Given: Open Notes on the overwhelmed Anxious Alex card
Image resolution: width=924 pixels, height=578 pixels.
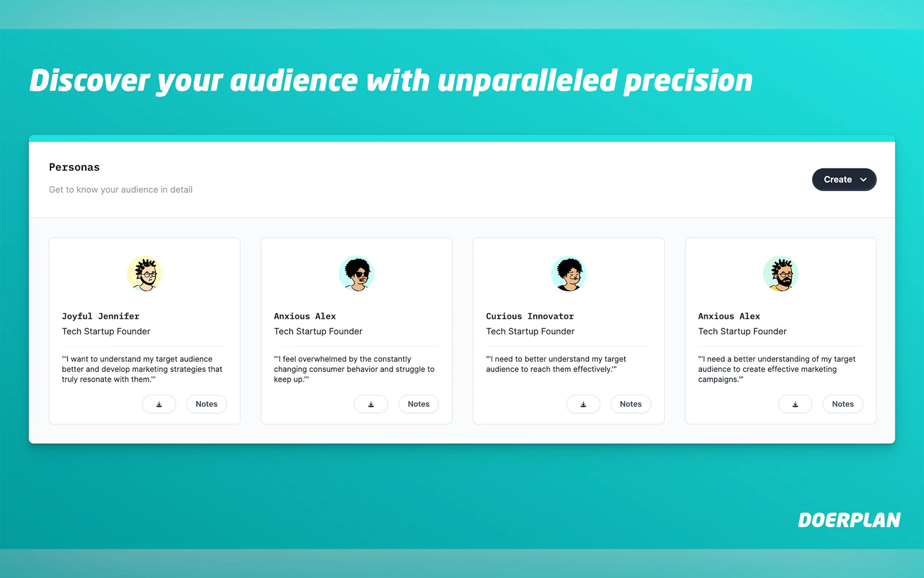Looking at the screenshot, I should pyautogui.click(x=418, y=404).
